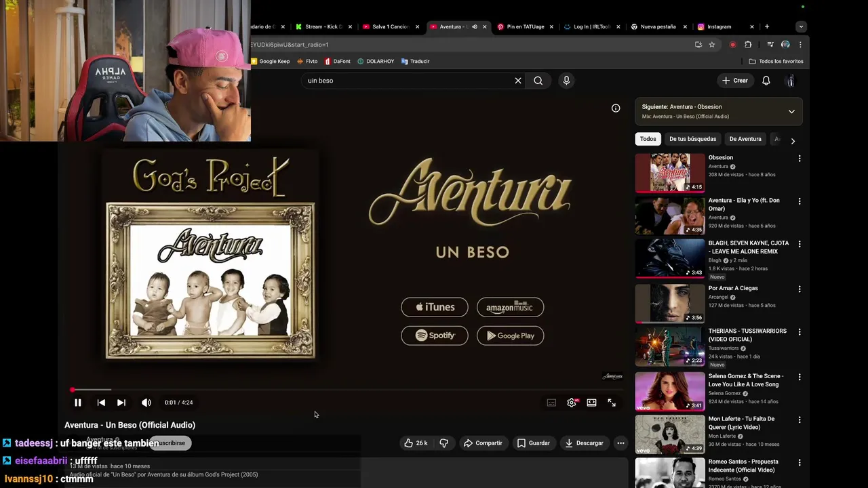Image resolution: width=868 pixels, height=488 pixels.
Task: Clear the search text with X
Action: tap(518, 81)
